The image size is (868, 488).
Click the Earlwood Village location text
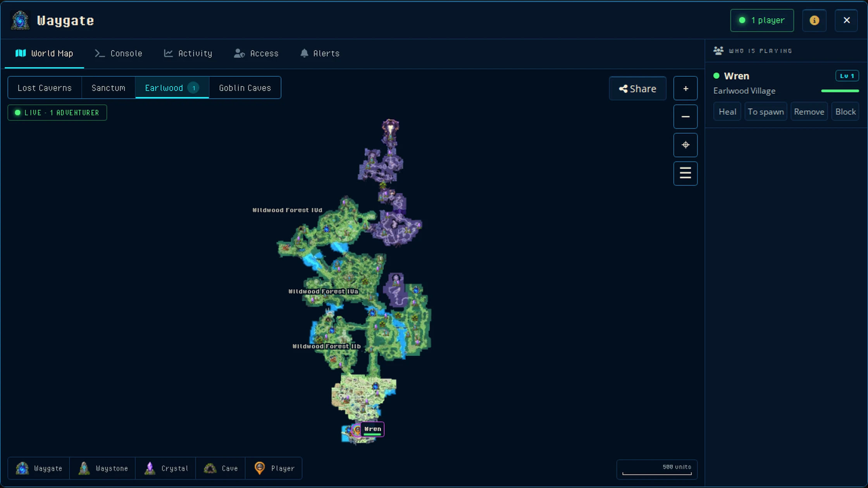[744, 91]
